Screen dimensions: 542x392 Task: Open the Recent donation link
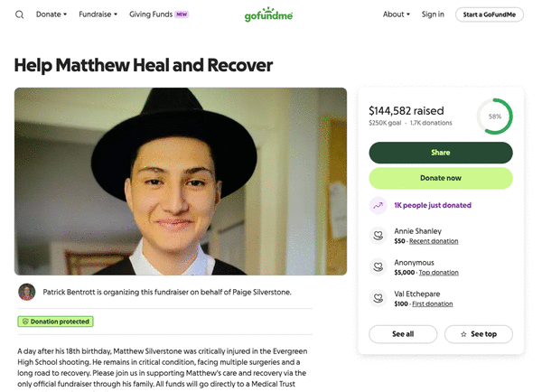click(434, 241)
